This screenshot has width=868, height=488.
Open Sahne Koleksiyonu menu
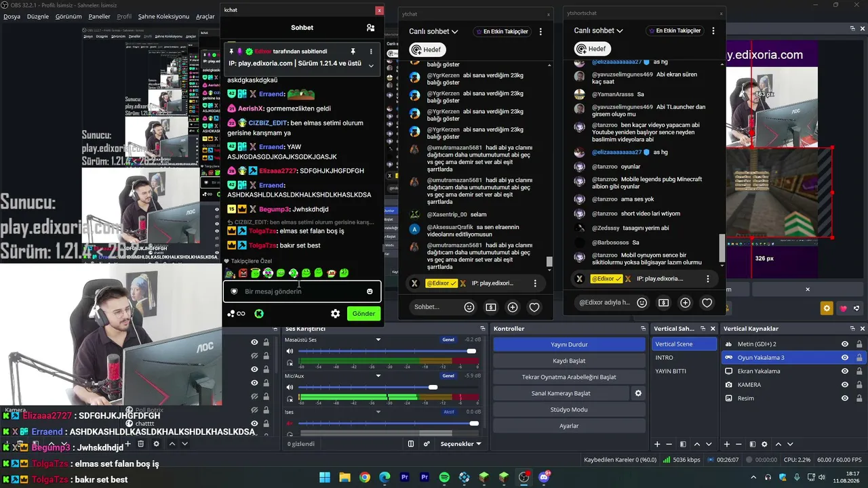163,16
